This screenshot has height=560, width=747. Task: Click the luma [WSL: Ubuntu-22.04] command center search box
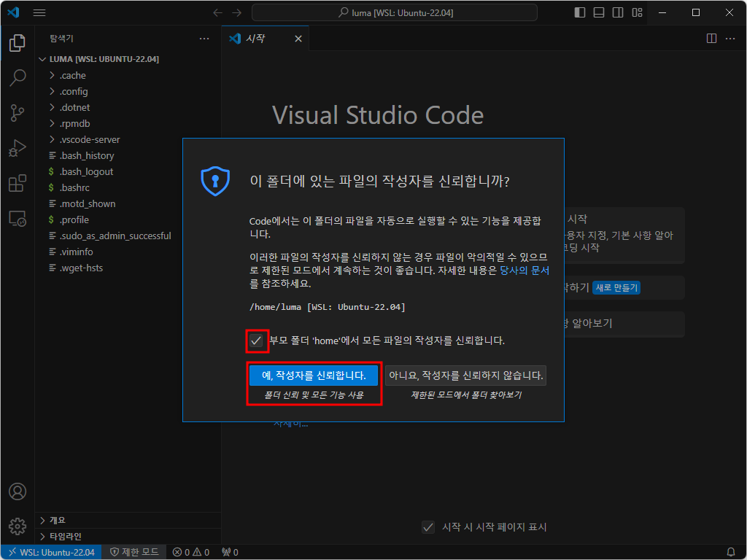click(x=395, y=13)
